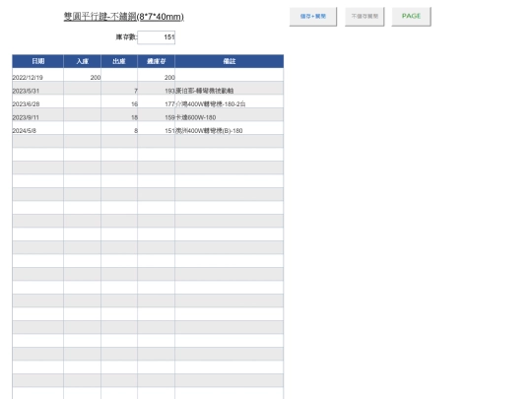This screenshot has width=532, height=399.
Task: Select the remark ending with (B)-180
Action: pos(229,128)
